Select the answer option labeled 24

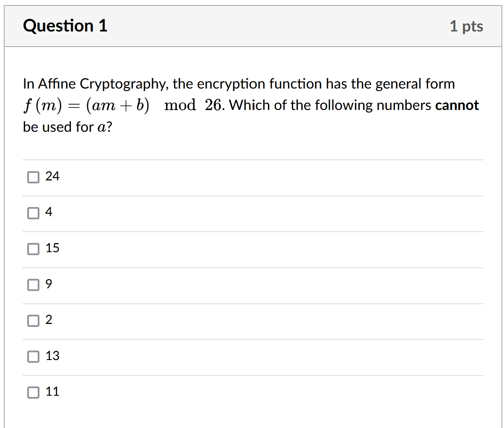53,177
